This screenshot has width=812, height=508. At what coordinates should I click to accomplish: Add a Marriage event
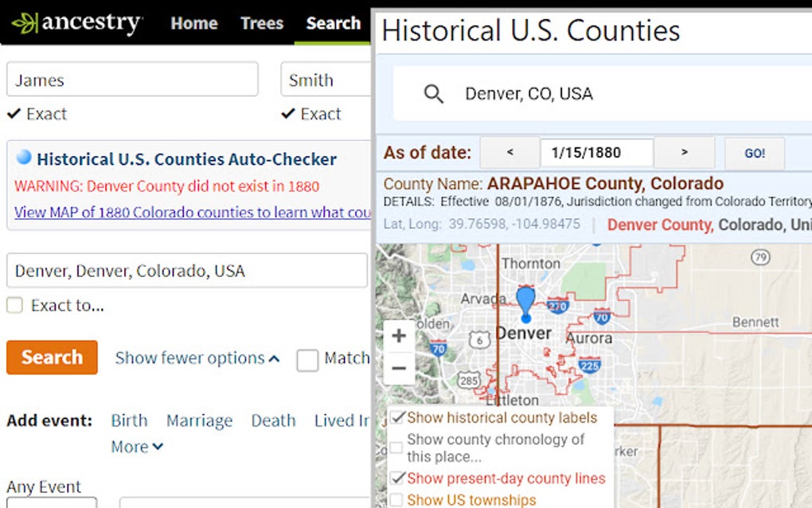point(199,420)
